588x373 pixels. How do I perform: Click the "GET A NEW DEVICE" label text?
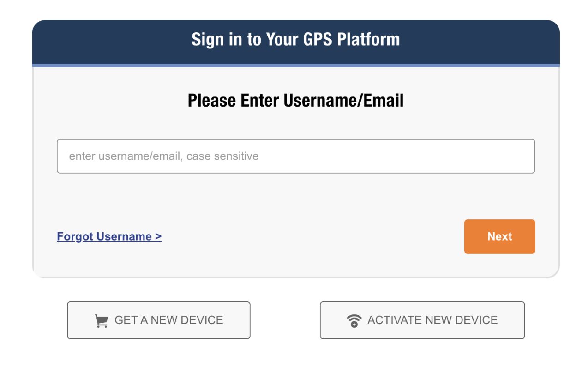coord(168,320)
